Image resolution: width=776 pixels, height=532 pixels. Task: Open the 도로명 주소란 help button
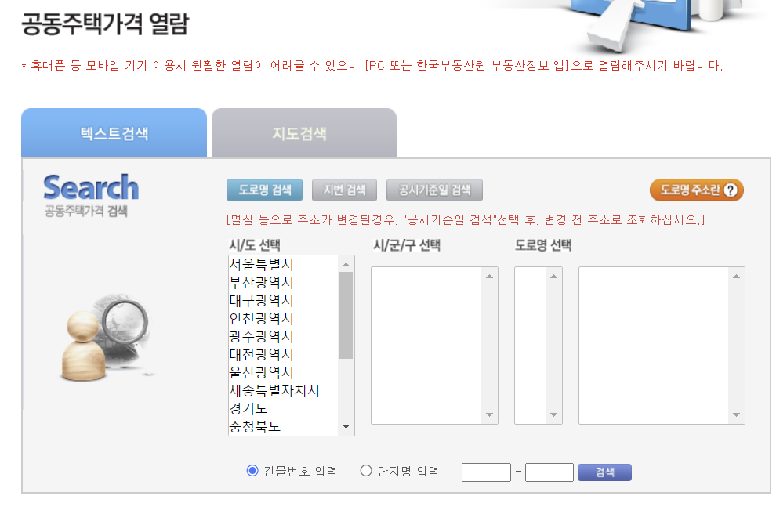pyautogui.click(x=697, y=190)
